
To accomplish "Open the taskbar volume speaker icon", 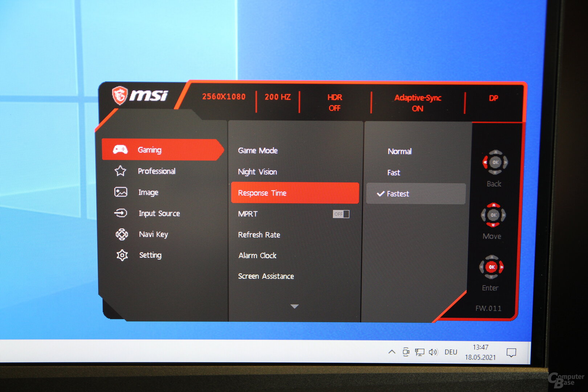I will (433, 352).
